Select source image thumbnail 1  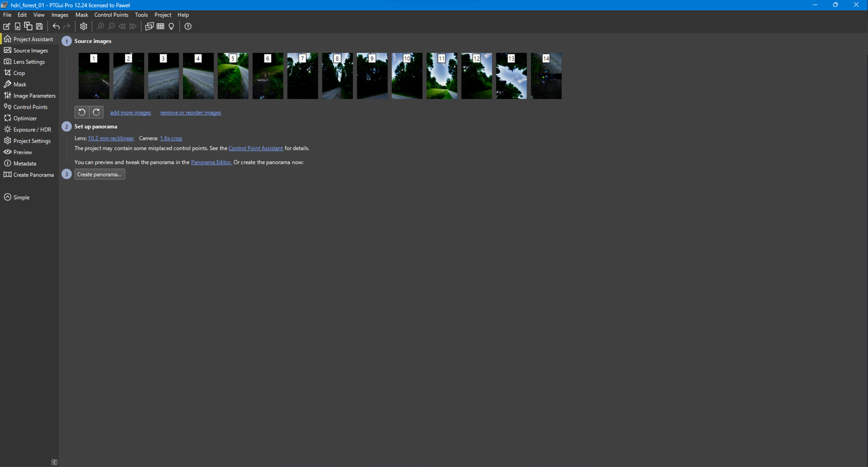[94, 76]
